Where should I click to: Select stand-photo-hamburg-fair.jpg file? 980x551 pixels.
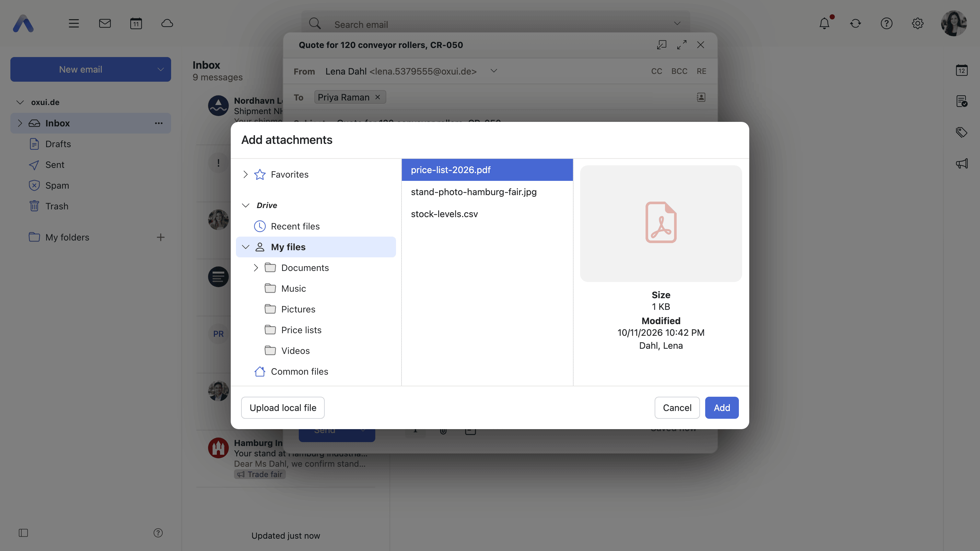(487, 192)
